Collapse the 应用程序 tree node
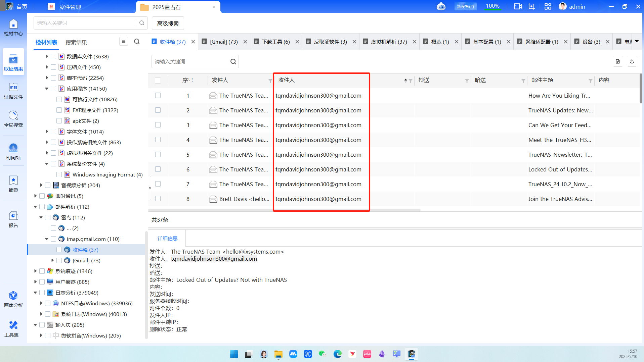The width and height of the screenshot is (644, 362). [x=47, y=89]
